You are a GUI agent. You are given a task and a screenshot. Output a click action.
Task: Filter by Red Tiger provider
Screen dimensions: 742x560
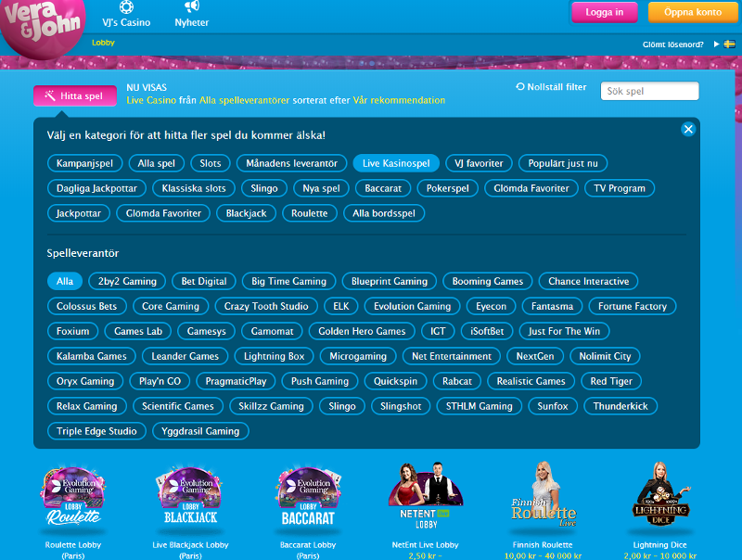tap(611, 381)
